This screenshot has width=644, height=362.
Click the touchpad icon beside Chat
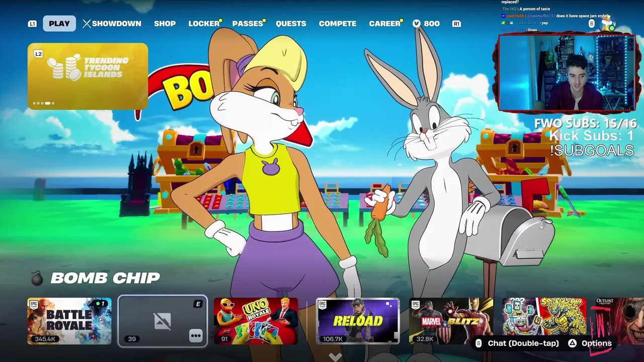478,343
